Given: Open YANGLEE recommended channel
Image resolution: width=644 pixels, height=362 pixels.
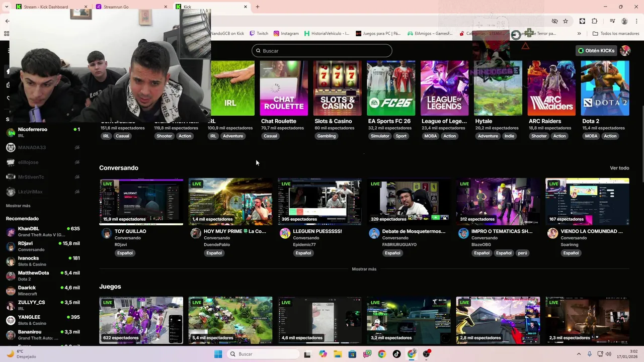Looking at the screenshot, I should pyautogui.click(x=43, y=320).
